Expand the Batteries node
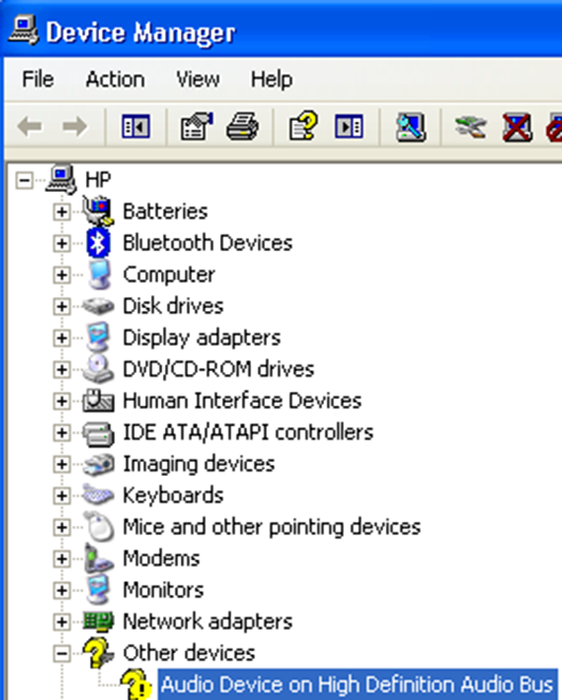562x700 pixels. (x=62, y=212)
